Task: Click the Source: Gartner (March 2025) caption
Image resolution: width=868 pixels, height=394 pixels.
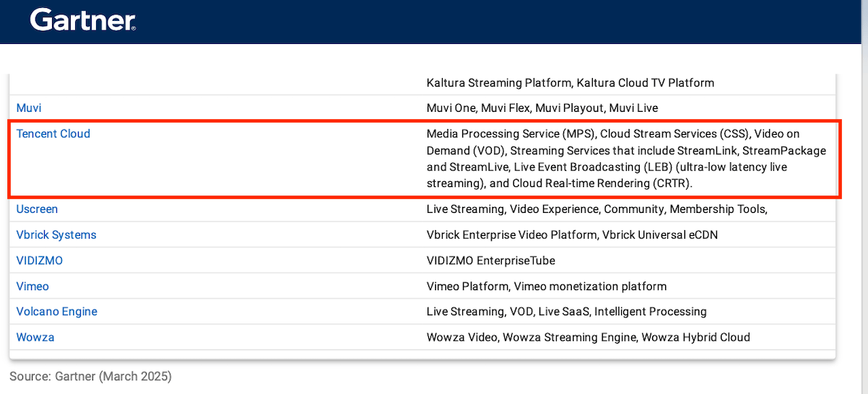Action: pyautogui.click(x=90, y=376)
